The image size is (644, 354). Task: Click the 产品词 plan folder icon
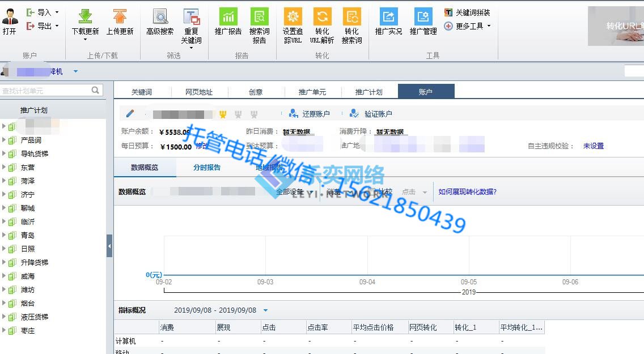pos(12,140)
